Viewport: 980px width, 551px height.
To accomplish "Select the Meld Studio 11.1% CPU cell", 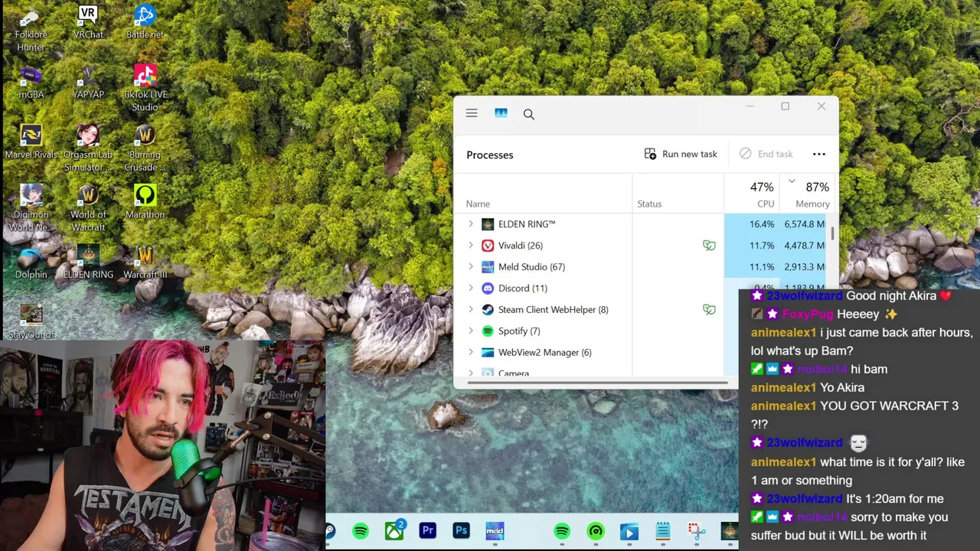I will pyautogui.click(x=752, y=267).
